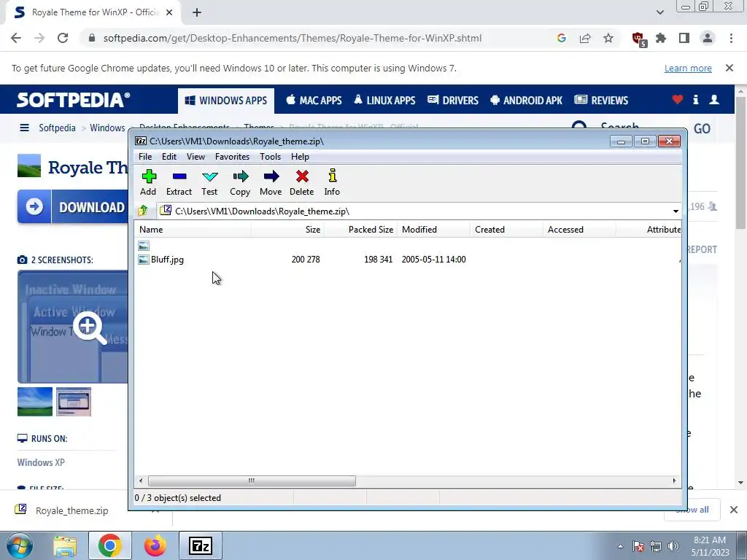Open the Softpedia hamburger menu

pos(24,128)
